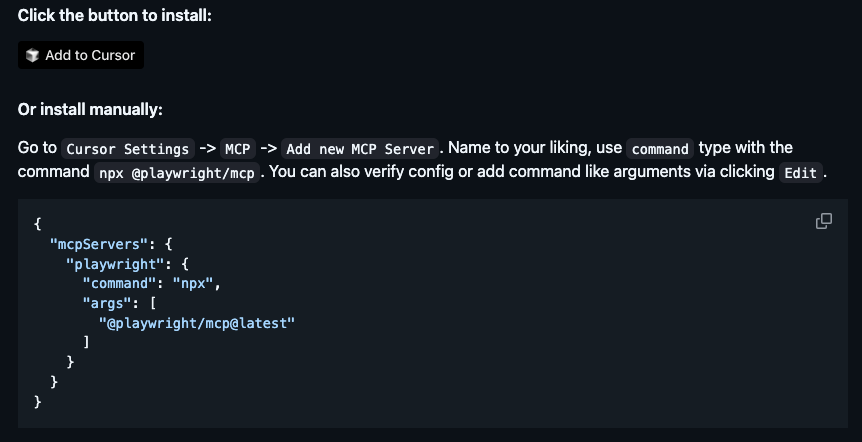Click the cube icon in Add to Cursor
The width and height of the screenshot is (862, 442).
click(x=32, y=55)
